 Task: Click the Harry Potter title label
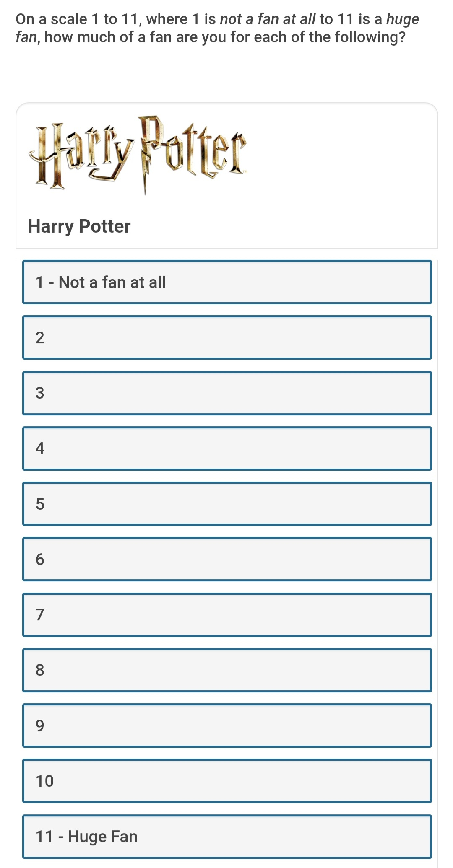tap(79, 226)
